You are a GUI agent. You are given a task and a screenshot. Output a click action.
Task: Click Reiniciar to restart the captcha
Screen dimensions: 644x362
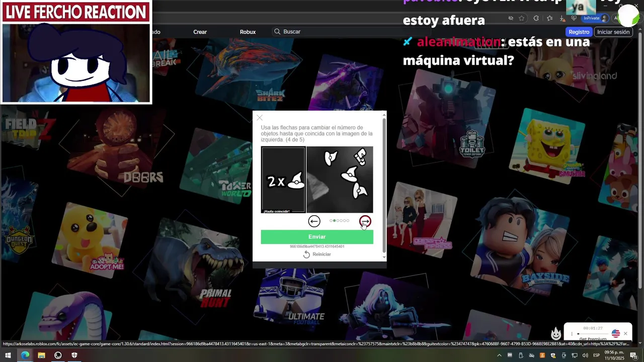[x=317, y=254]
